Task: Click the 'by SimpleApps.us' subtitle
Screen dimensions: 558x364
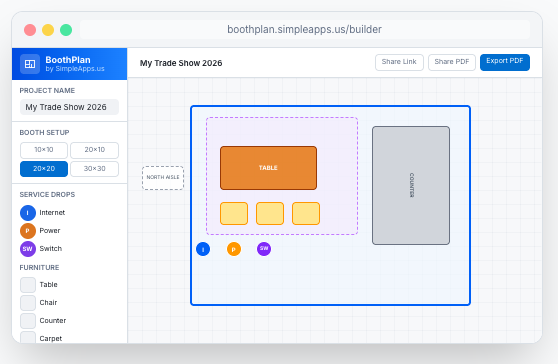Action: 75,69
